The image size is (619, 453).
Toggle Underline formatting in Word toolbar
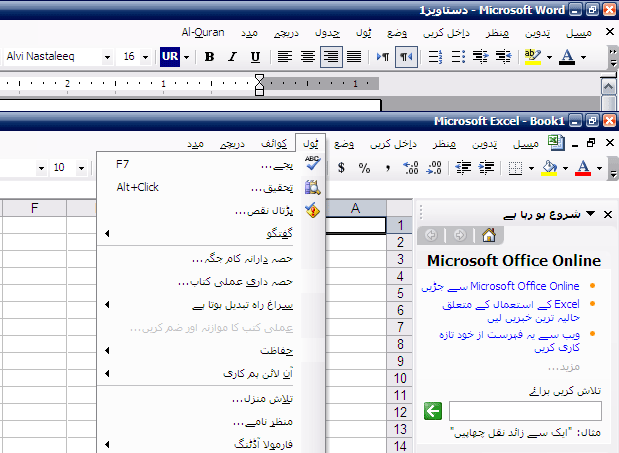tap(255, 57)
